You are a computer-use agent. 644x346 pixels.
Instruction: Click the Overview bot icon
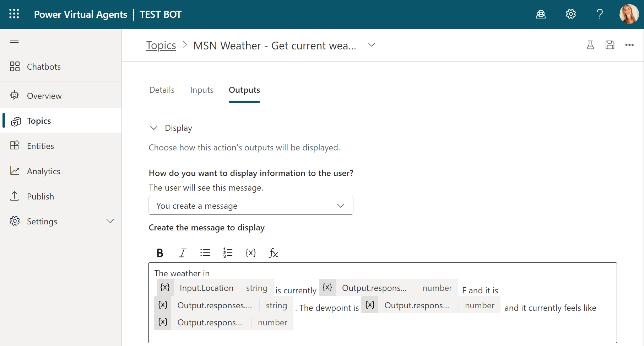click(15, 95)
